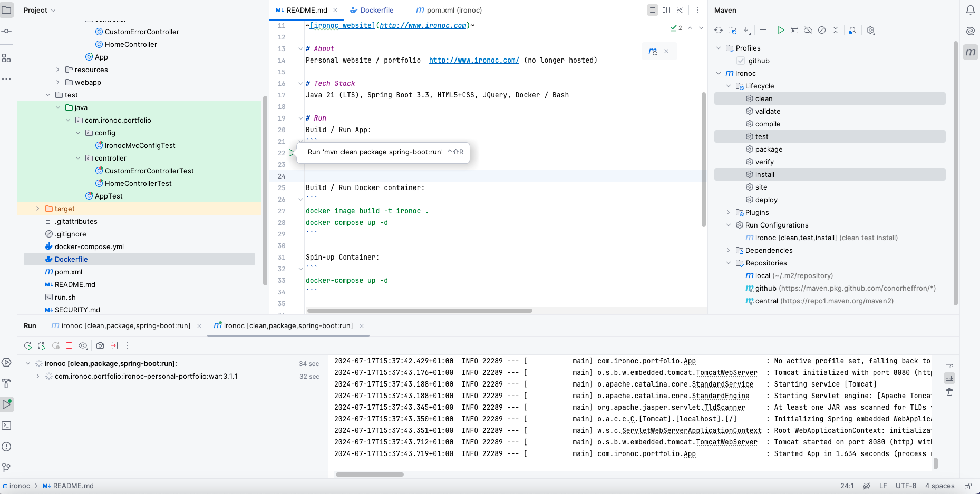Open AI Assistant spiral icon in sidebar
Image resolution: width=980 pixels, height=494 pixels.
pyautogui.click(x=971, y=31)
